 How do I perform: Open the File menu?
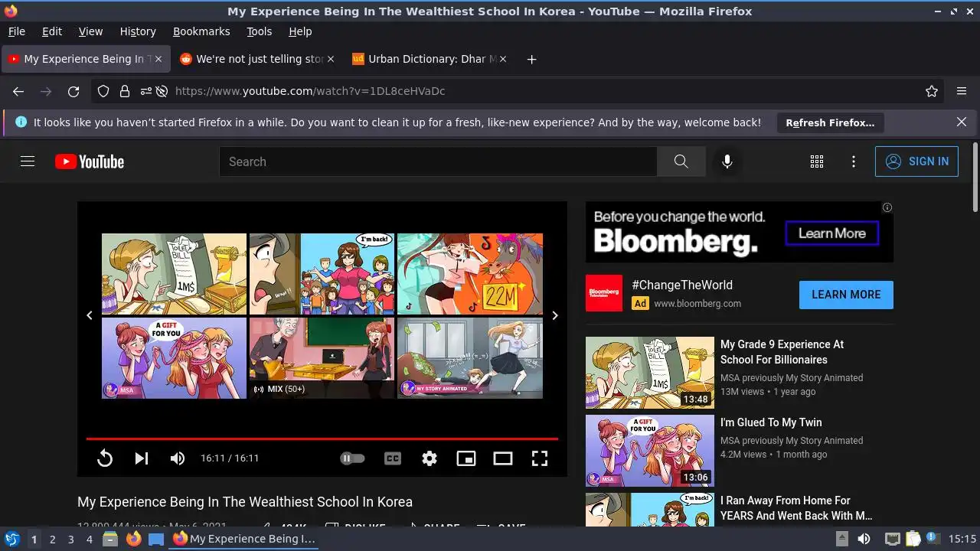(x=16, y=31)
